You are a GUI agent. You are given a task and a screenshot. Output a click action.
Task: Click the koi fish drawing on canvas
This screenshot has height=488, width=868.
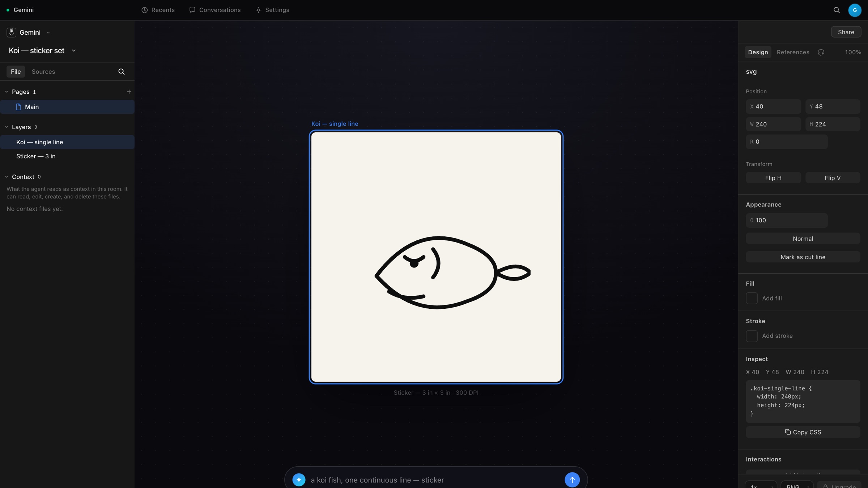pos(452,273)
